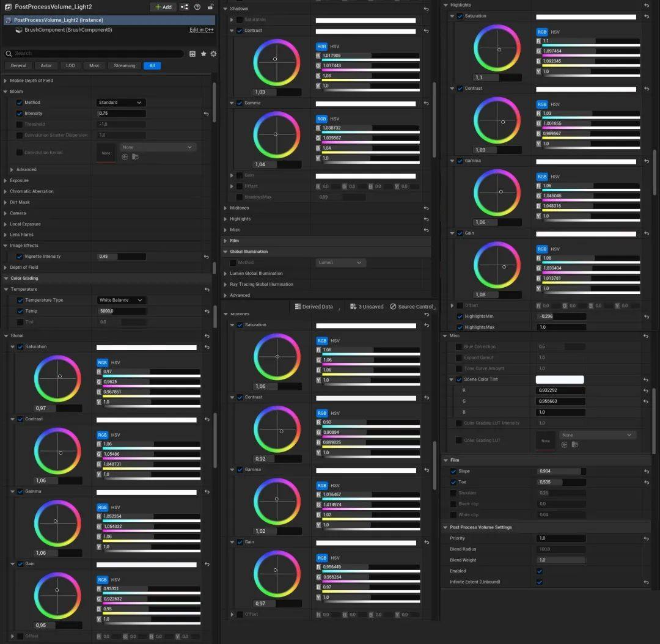Screen dimensions: 660x644
Task: Toggle the details panel lock icon
Action: click(210, 7)
